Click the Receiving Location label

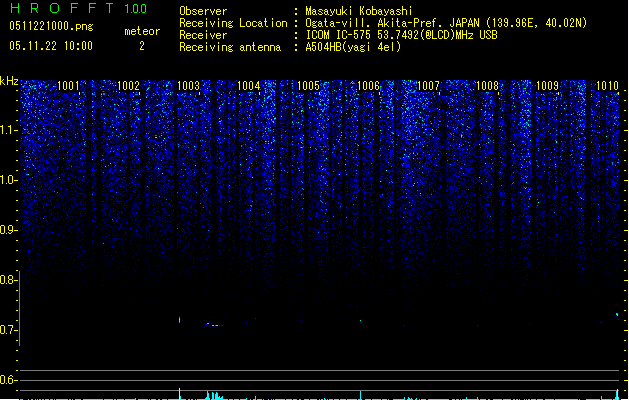[233, 23]
